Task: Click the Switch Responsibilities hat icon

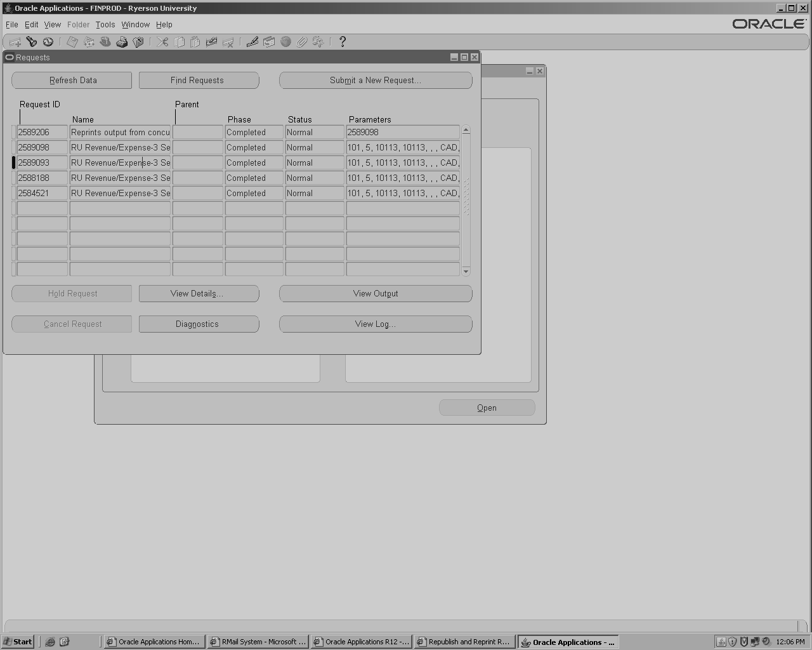Action: tap(105, 42)
